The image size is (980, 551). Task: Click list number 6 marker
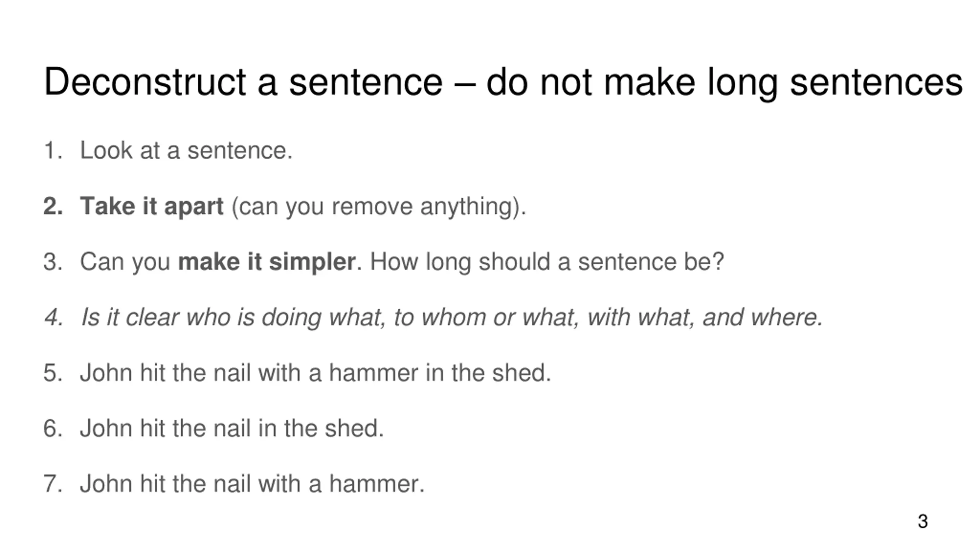(x=53, y=428)
